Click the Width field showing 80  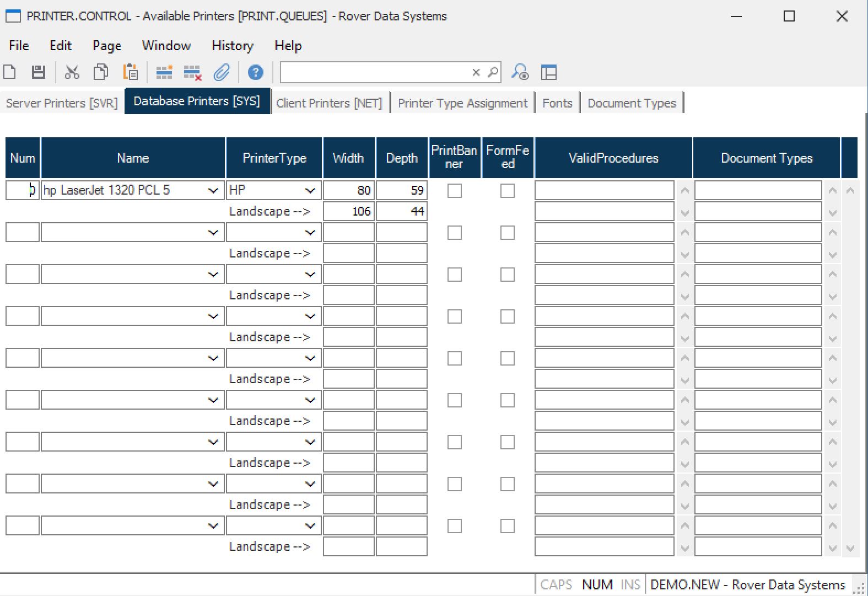pyautogui.click(x=348, y=191)
